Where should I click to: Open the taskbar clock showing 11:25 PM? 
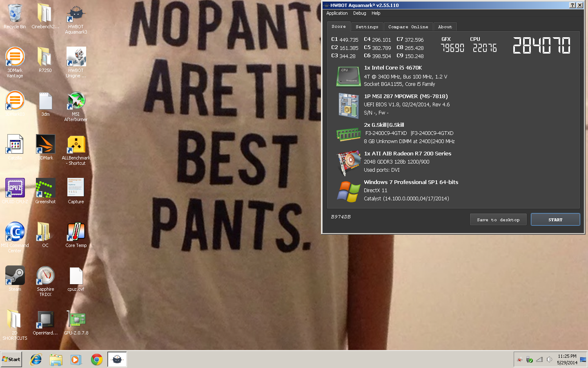tap(567, 359)
